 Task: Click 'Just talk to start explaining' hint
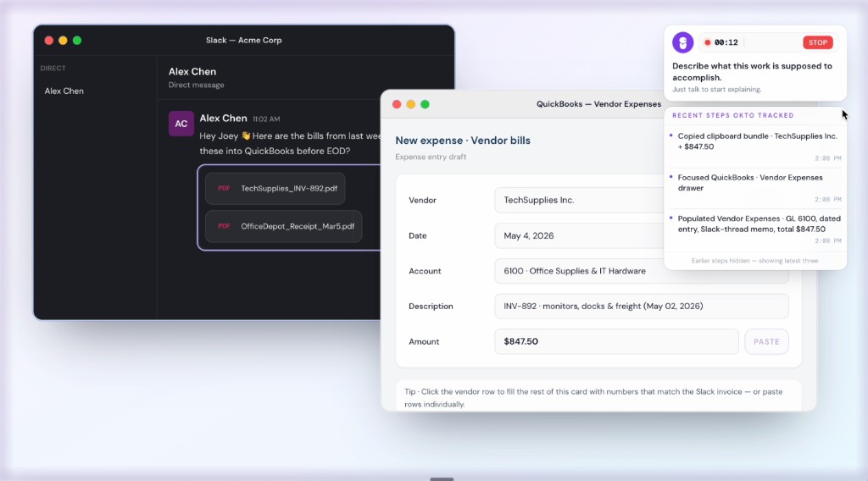[716, 89]
